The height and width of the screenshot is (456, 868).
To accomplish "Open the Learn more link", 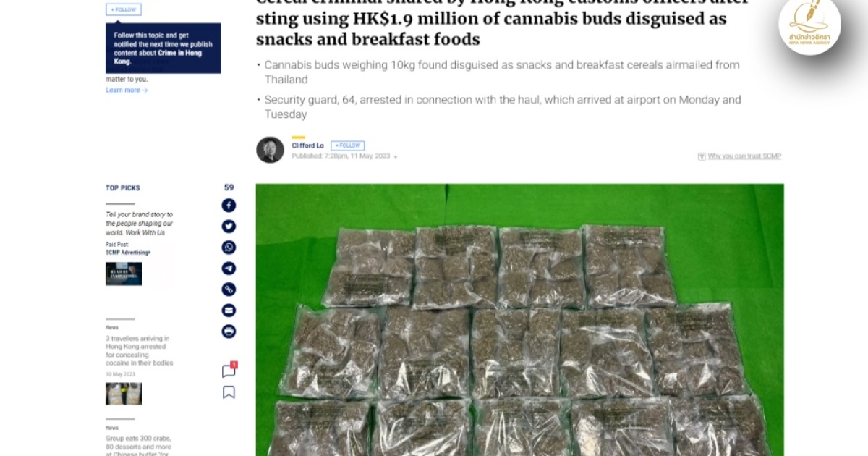I will [x=127, y=90].
